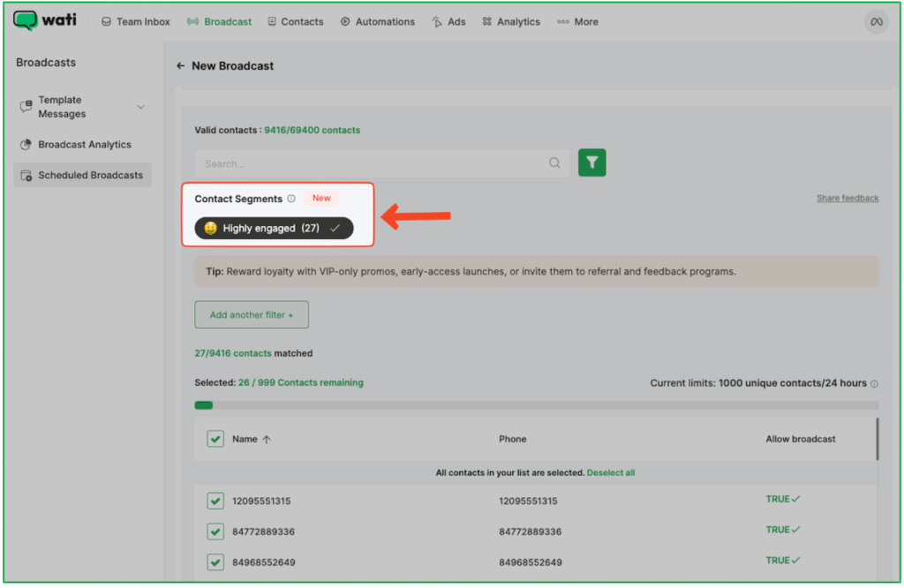Click the Add another filter button
904x588 pixels.
[251, 314]
